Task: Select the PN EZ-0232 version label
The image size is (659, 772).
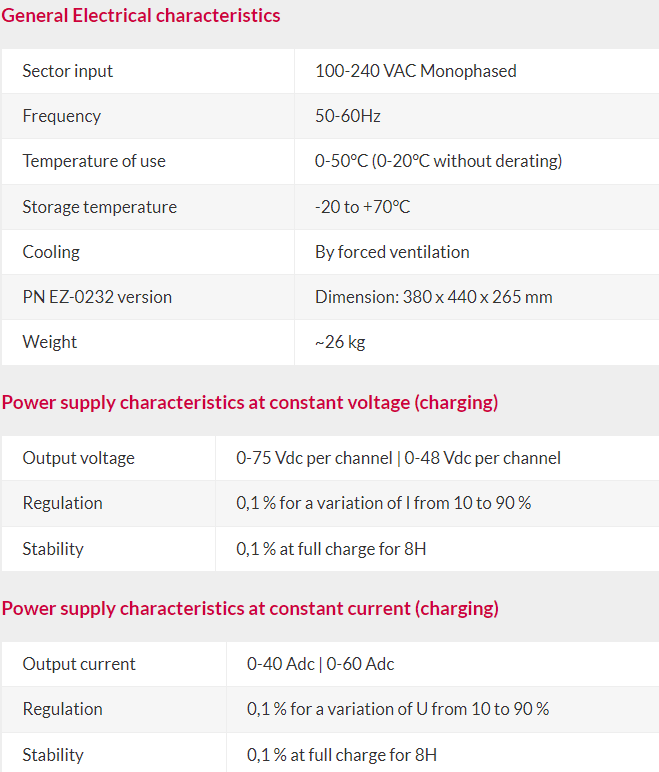Action: click(x=97, y=297)
